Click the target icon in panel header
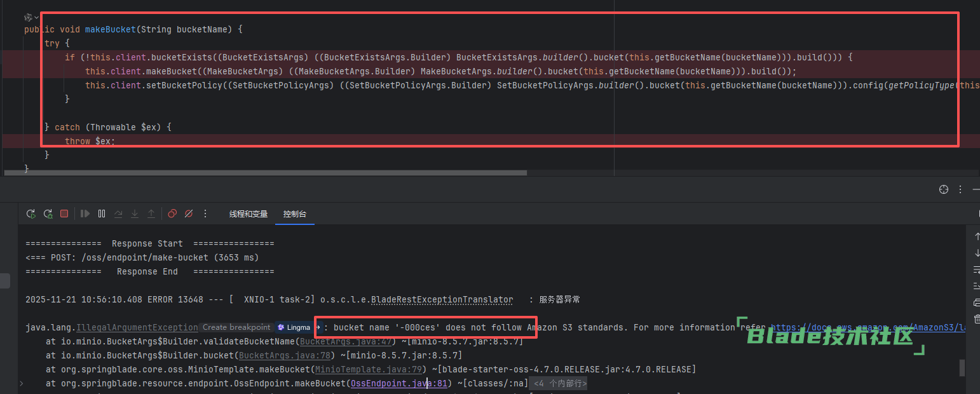The image size is (980, 394). click(944, 189)
